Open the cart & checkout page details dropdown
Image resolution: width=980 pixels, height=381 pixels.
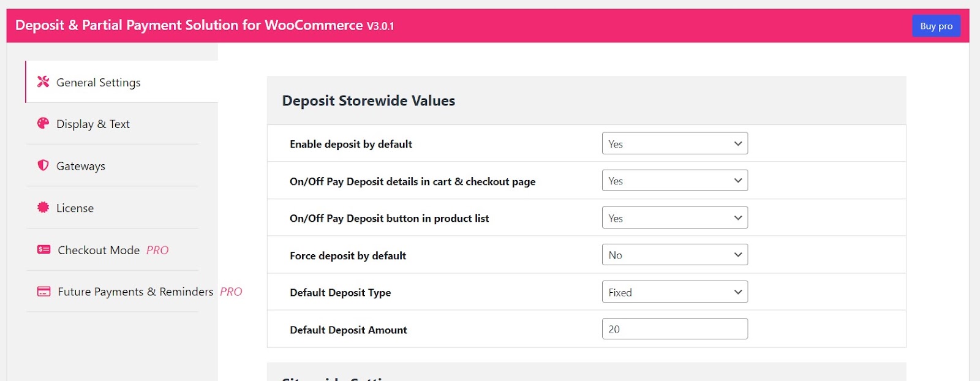(674, 181)
